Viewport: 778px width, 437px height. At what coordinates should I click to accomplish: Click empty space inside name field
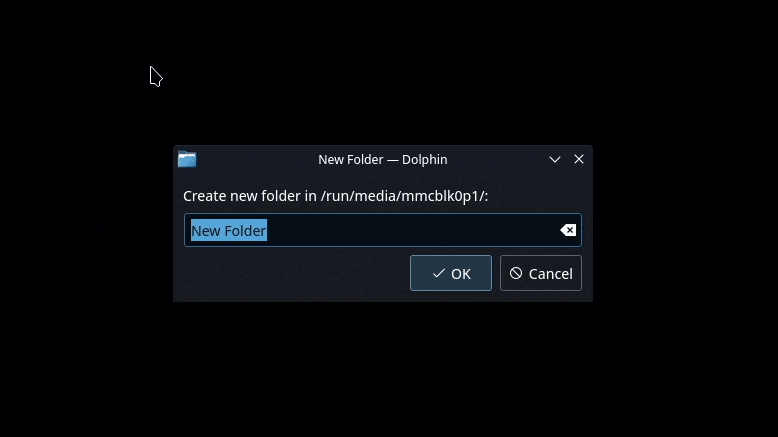(412, 230)
